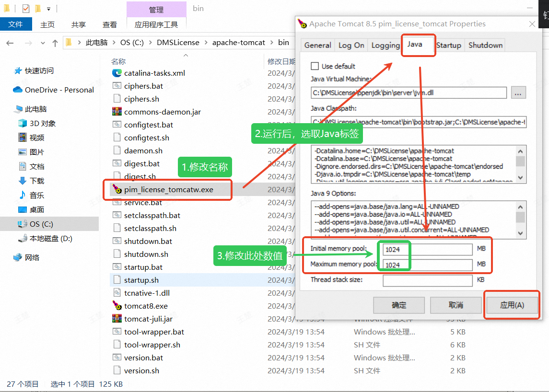Image resolution: width=549 pixels, height=392 pixels.
Task: Open the Startup tab
Action: tap(449, 45)
